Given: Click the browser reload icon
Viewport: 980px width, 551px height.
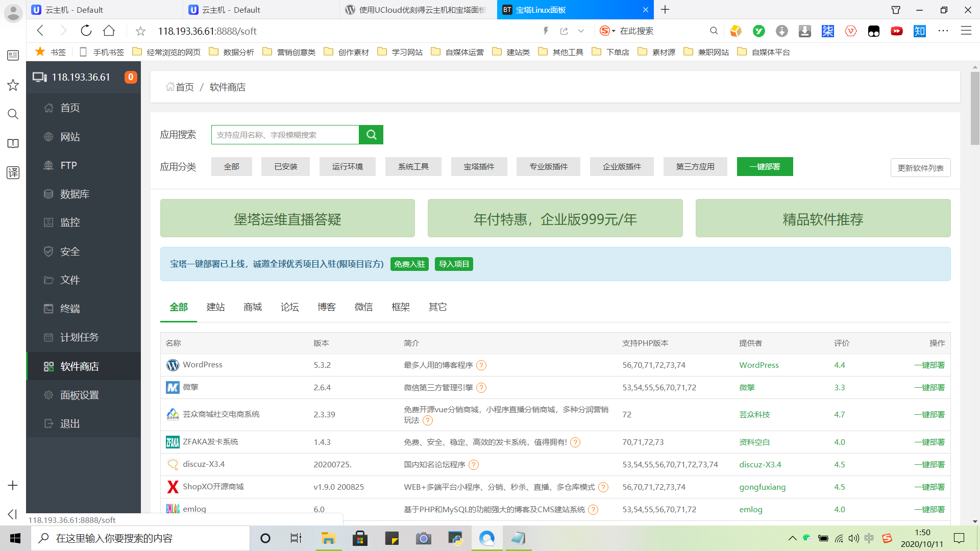Looking at the screenshot, I should pos(86,31).
